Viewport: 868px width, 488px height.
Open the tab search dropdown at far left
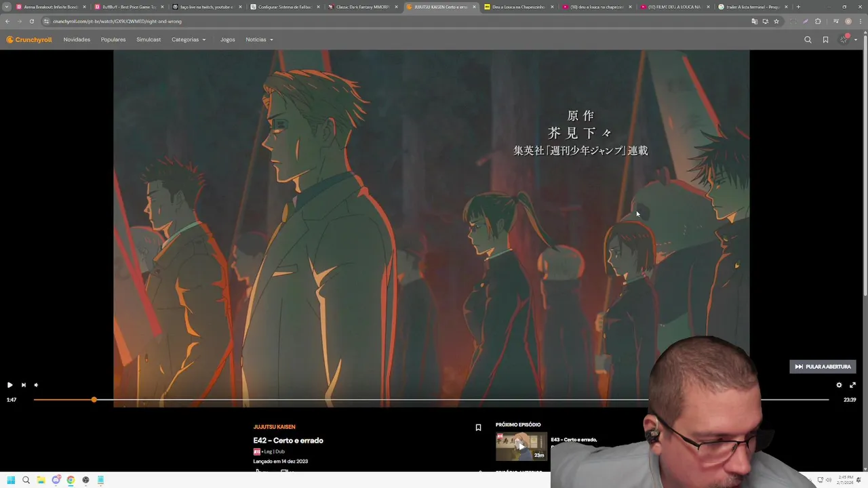(7, 7)
